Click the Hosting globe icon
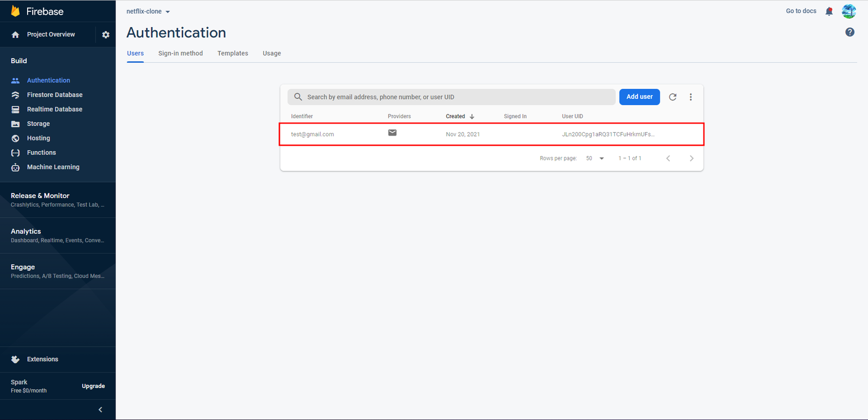868x420 pixels. click(15, 138)
